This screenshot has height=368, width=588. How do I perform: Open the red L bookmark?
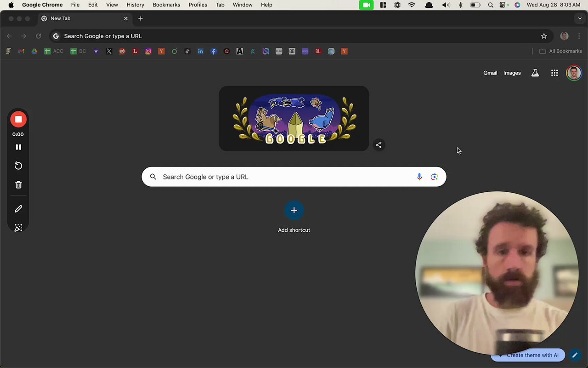click(x=135, y=52)
